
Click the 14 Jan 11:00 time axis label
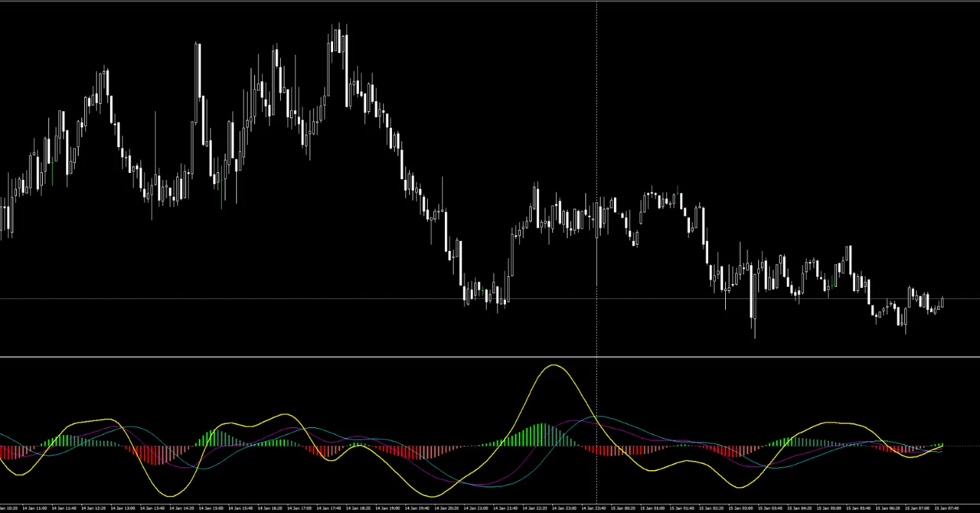[x=34, y=508]
